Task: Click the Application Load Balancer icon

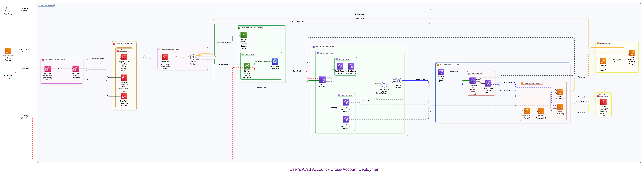Action: [473, 81]
